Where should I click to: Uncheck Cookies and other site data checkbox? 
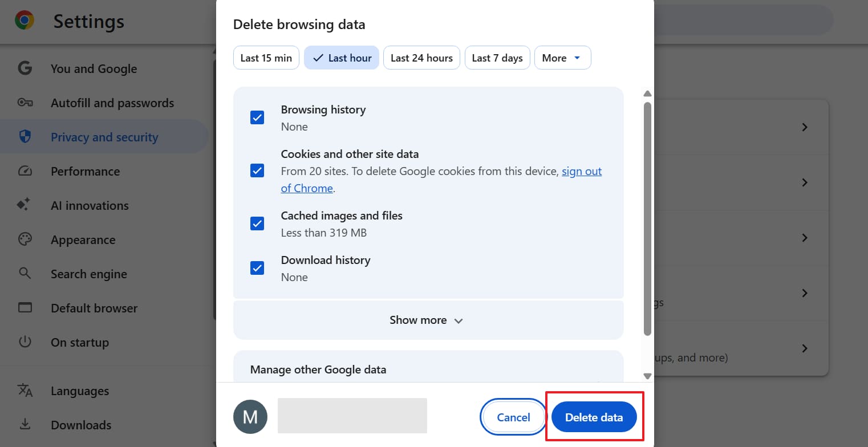pos(257,170)
